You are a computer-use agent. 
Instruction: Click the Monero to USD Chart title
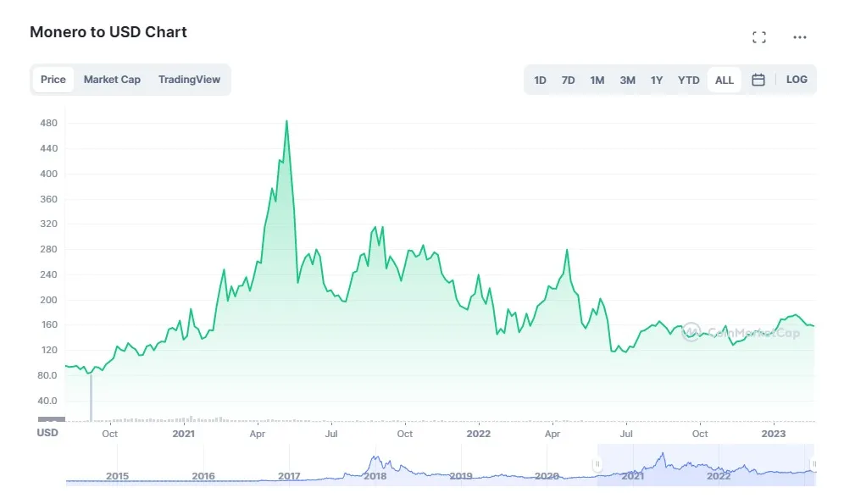click(108, 32)
